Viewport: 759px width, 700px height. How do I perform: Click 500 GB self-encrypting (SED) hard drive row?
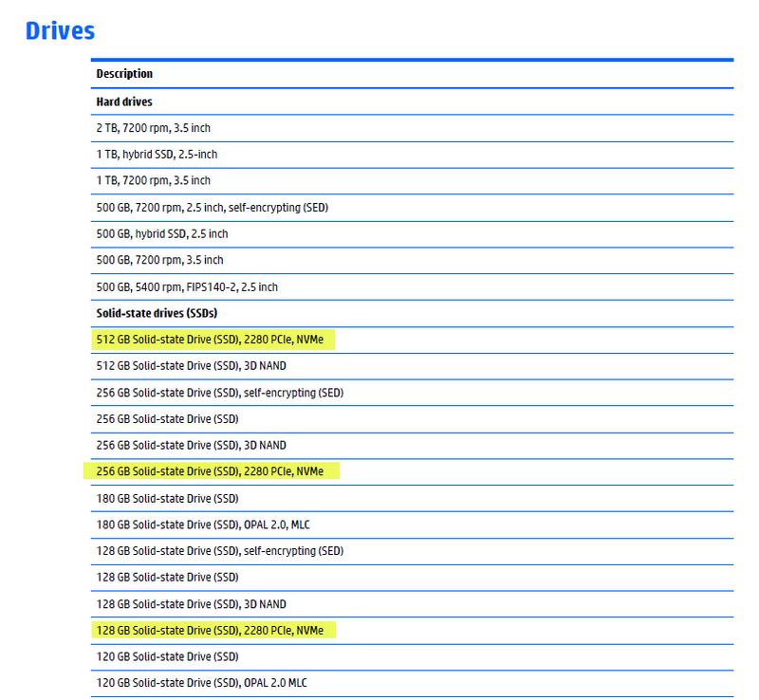(412, 208)
